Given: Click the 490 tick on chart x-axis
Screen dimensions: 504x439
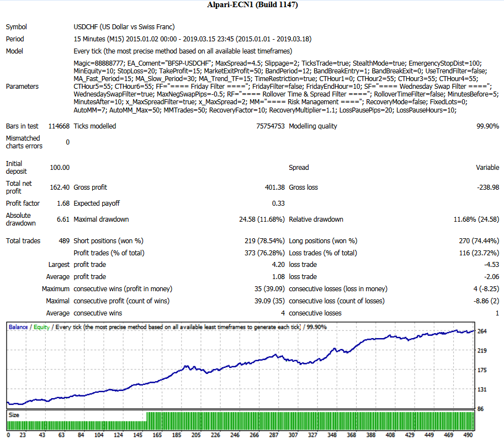Looking at the screenshot, I should click(468, 435).
